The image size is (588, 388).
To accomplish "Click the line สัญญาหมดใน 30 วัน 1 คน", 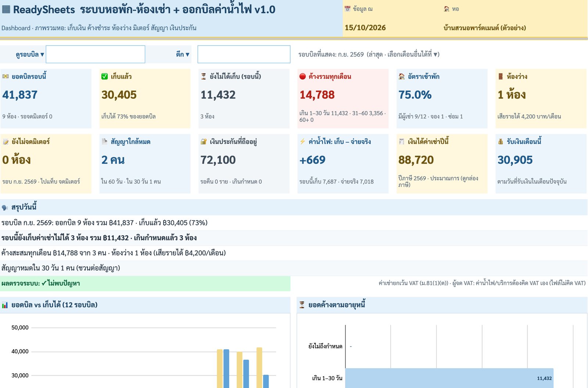I will pos(61,268).
